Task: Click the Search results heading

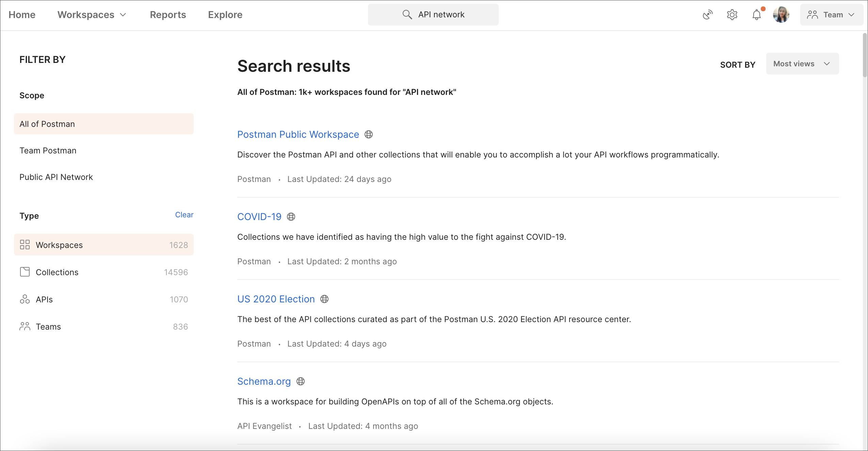Action: tap(294, 66)
